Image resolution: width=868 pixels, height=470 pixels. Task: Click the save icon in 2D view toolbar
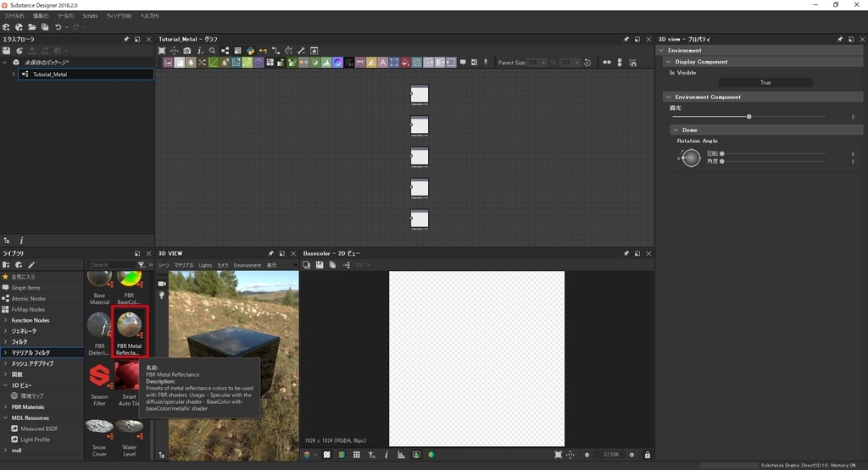tap(320, 265)
